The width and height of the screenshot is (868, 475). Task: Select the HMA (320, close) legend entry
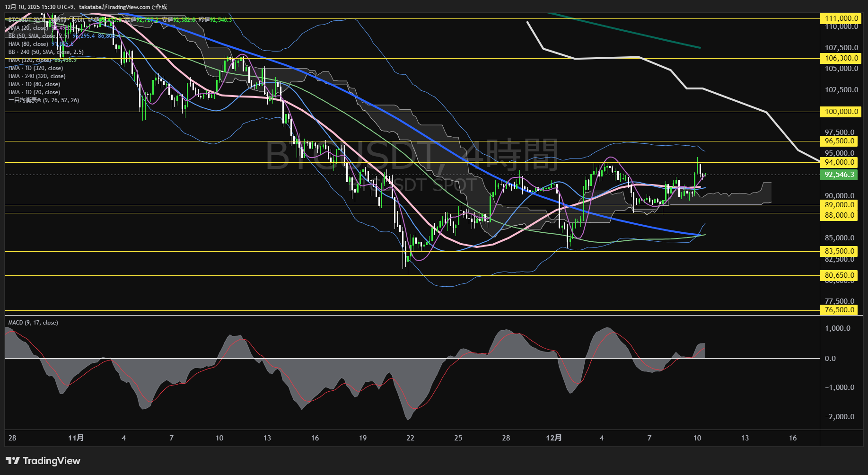click(x=29, y=60)
